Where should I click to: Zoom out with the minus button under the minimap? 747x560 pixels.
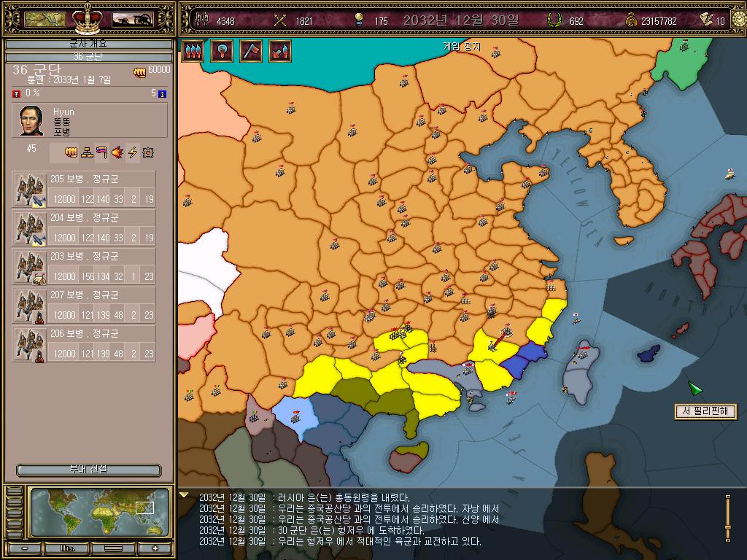[24, 548]
